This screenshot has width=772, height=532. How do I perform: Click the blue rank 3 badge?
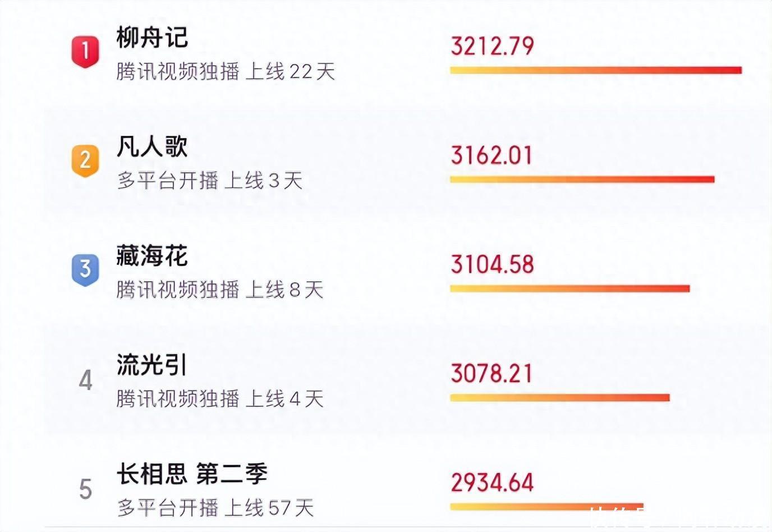(85, 269)
